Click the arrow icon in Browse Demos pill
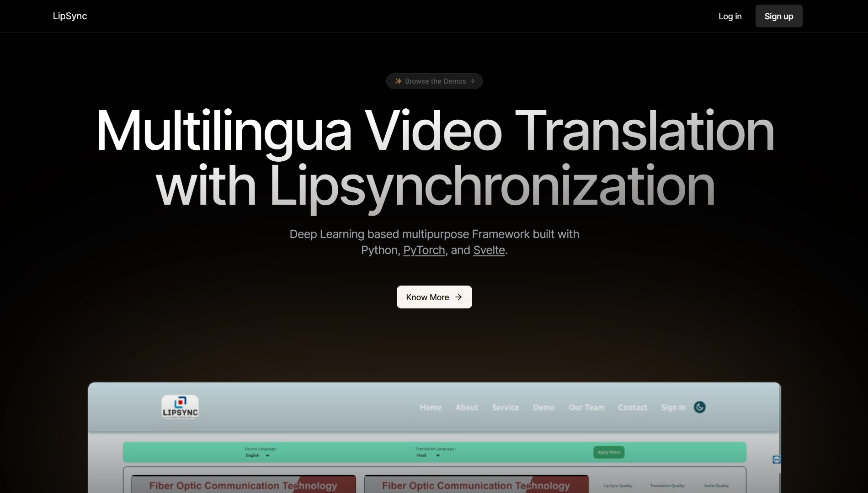The image size is (868, 493). [x=472, y=81]
